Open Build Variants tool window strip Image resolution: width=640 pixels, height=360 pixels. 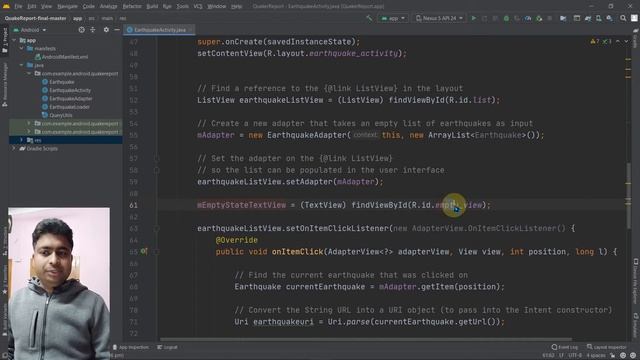(x=5, y=320)
